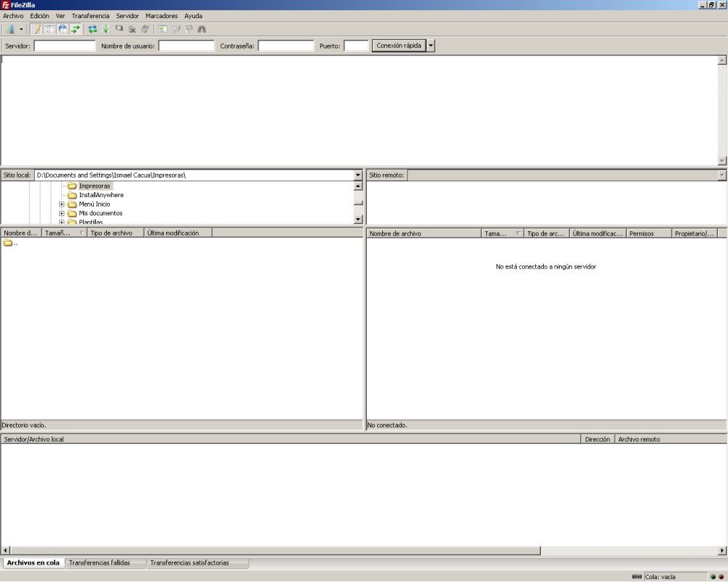Screen dimensions: 728x582
Task: Focus the Servidor input field
Action: click(65, 46)
